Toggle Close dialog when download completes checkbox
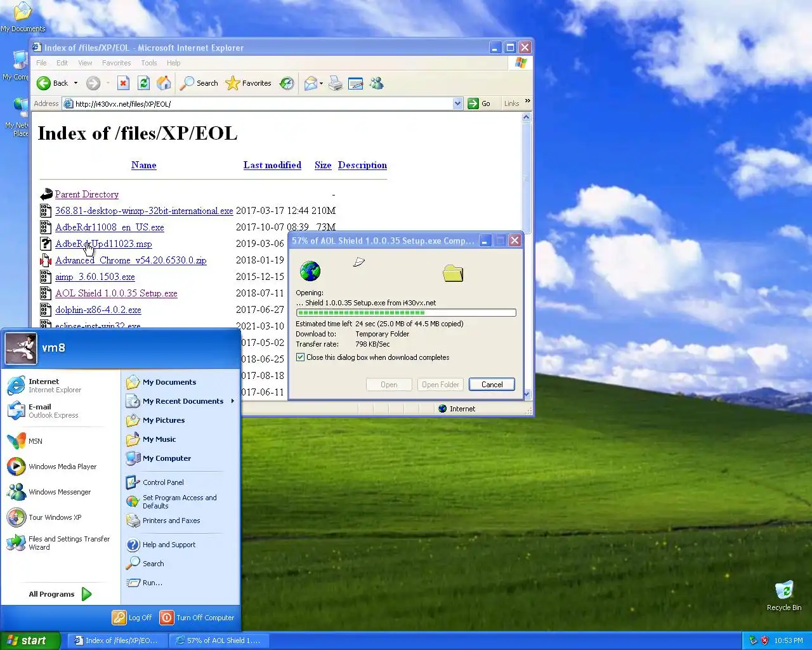812x650 pixels. (301, 357)
